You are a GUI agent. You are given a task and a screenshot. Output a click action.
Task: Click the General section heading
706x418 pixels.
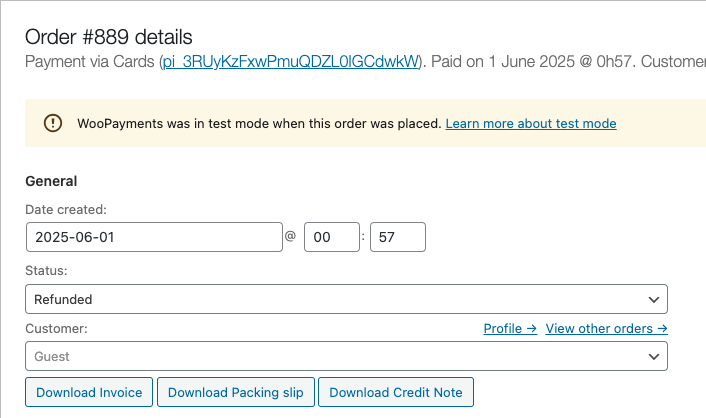point(51,181)
